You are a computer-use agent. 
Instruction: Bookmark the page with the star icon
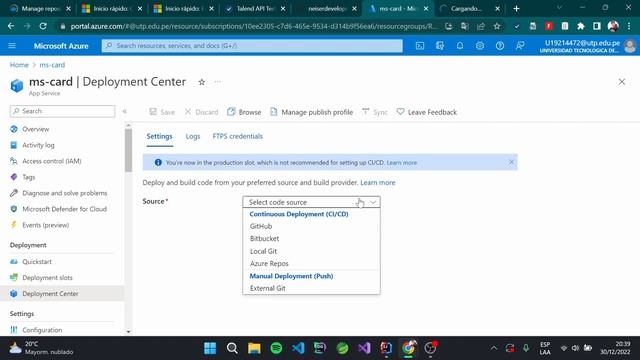click(497, 26)
